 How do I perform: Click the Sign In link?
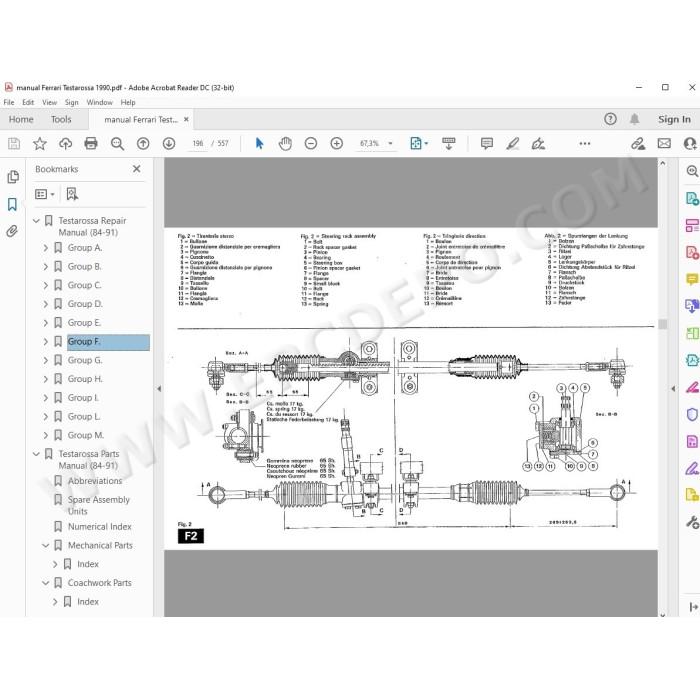pyautogui.click(x=674, y=119)
